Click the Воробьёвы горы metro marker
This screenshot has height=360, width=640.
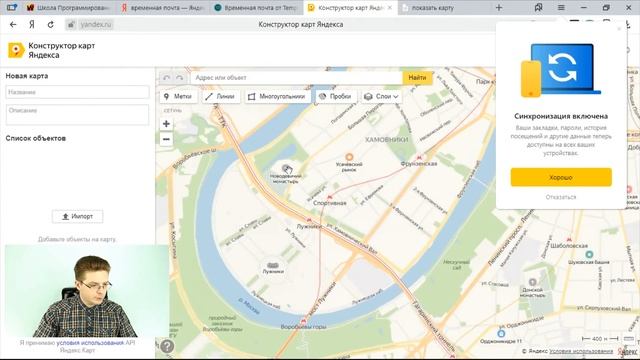[303, 321]
